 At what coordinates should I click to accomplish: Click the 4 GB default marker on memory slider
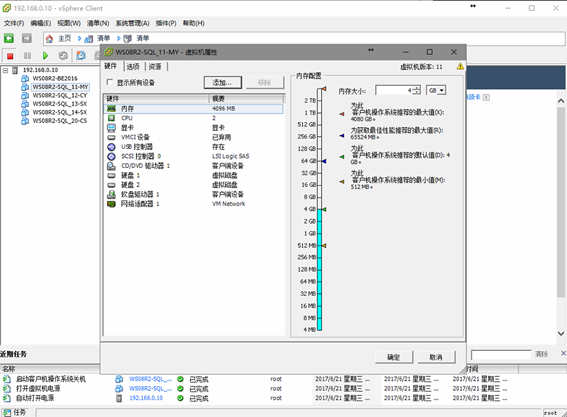[324, 209]
